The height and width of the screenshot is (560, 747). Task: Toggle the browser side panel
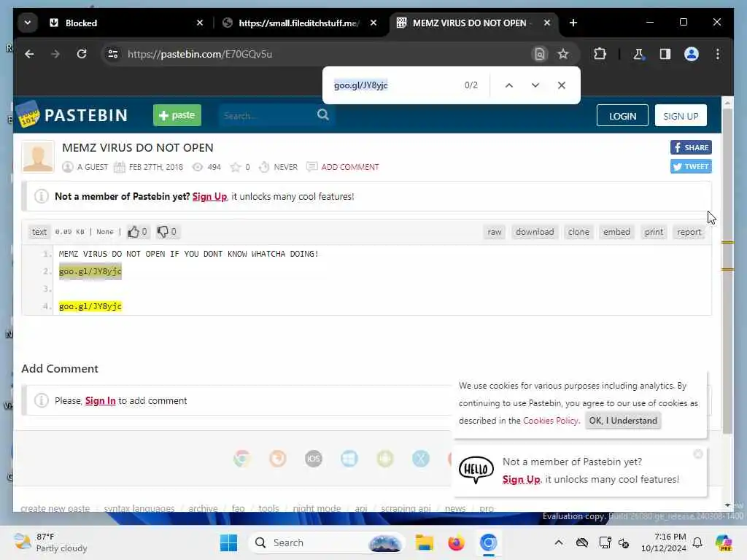point(665,54)
